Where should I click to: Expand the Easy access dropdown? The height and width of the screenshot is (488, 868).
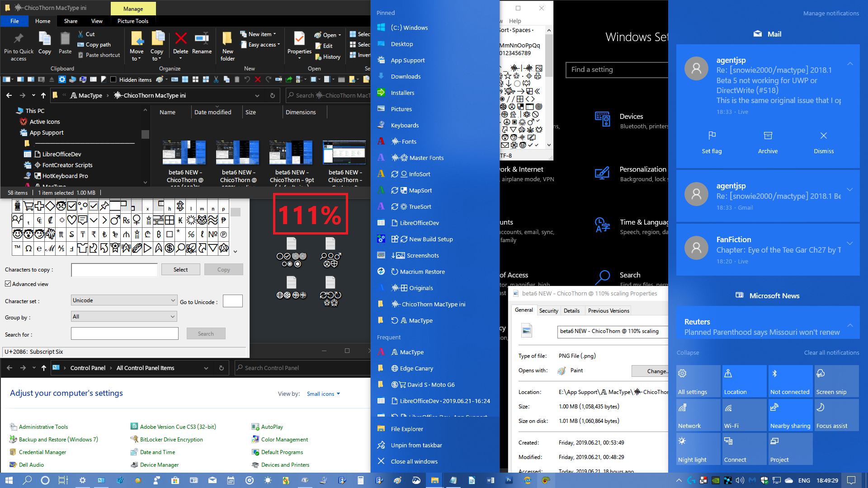[260, 45]
